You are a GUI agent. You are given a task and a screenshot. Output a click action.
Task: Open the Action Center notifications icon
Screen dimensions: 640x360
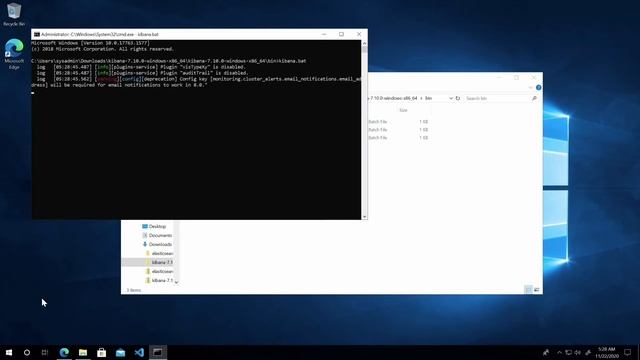coord(628,352)
